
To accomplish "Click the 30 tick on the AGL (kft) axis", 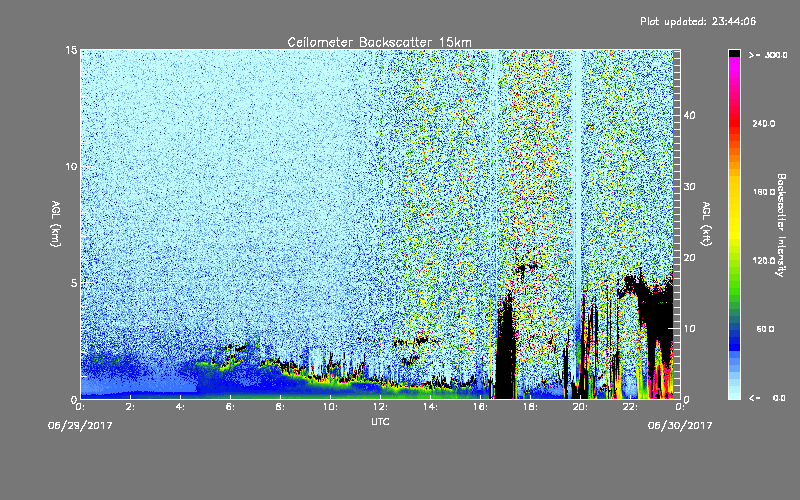I will [x=689, y=186].
